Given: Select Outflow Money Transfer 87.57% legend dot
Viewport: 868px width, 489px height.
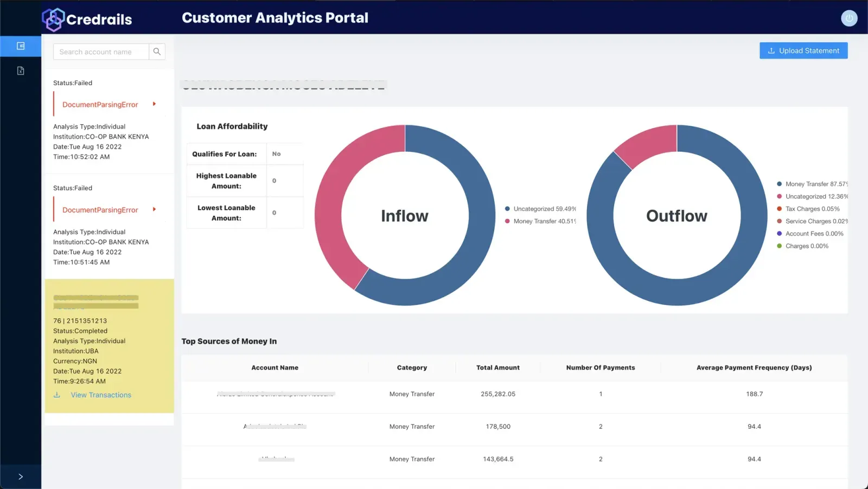Looking at the screenshot, I should 780,184.
